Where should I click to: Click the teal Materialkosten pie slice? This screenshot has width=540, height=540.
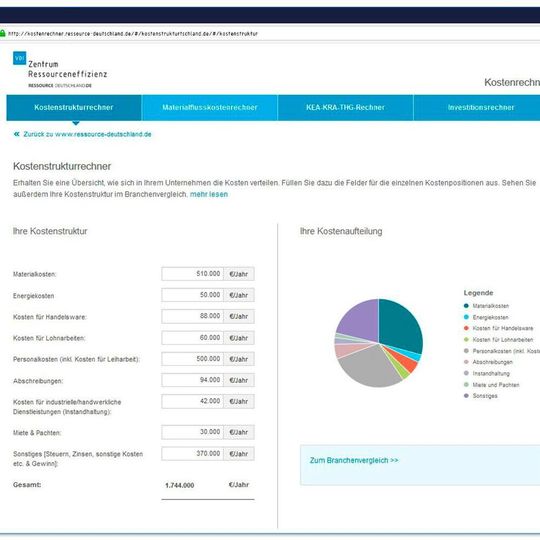pos(399,325)
